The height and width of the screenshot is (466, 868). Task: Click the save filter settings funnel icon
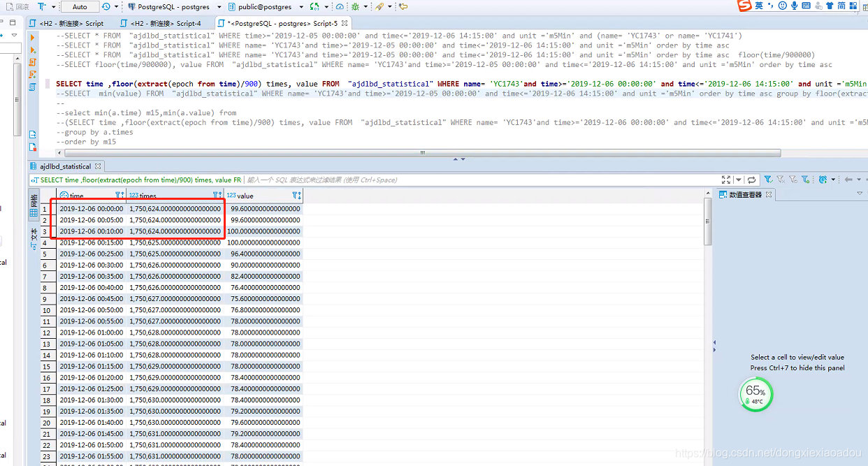(793, 180)
